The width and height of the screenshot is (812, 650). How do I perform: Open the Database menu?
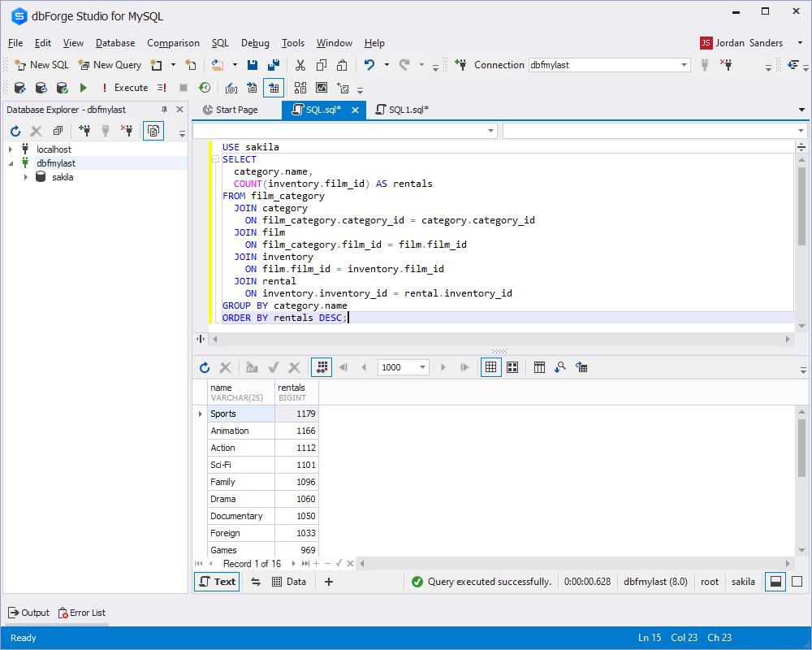[x=115, y=43]
